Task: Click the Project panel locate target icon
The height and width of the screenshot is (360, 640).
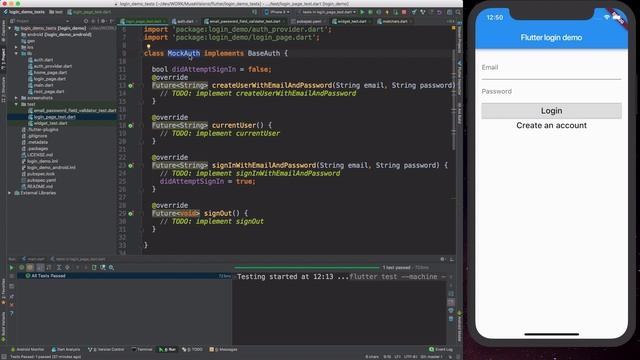Action: coord(86,21)
